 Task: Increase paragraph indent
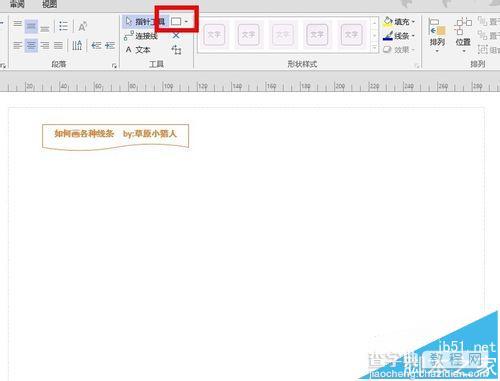click(x=110, y=45)
